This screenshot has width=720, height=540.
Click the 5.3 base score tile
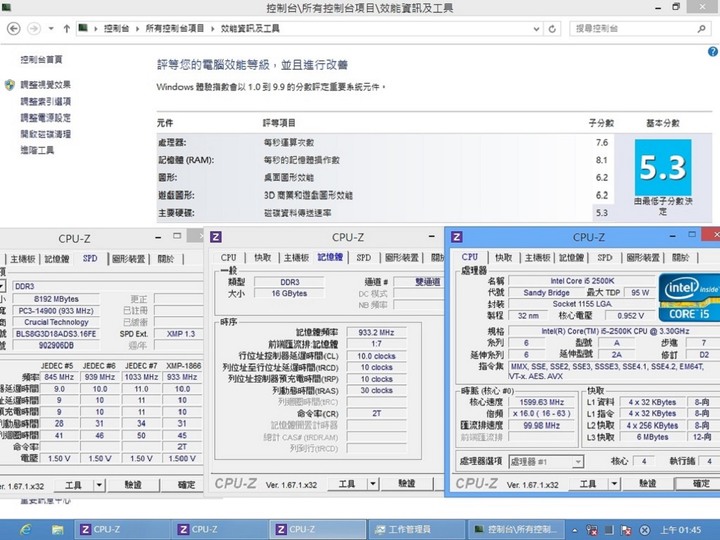663,168
